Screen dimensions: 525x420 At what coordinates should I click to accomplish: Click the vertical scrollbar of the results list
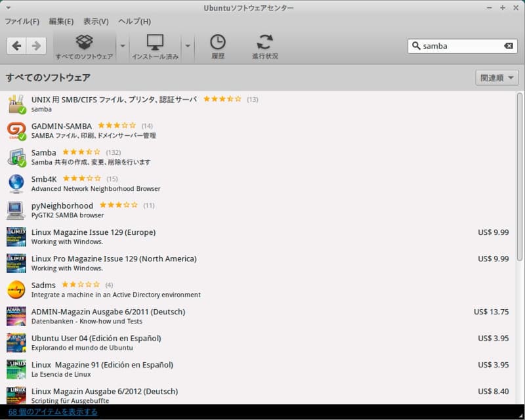point(520,177)
